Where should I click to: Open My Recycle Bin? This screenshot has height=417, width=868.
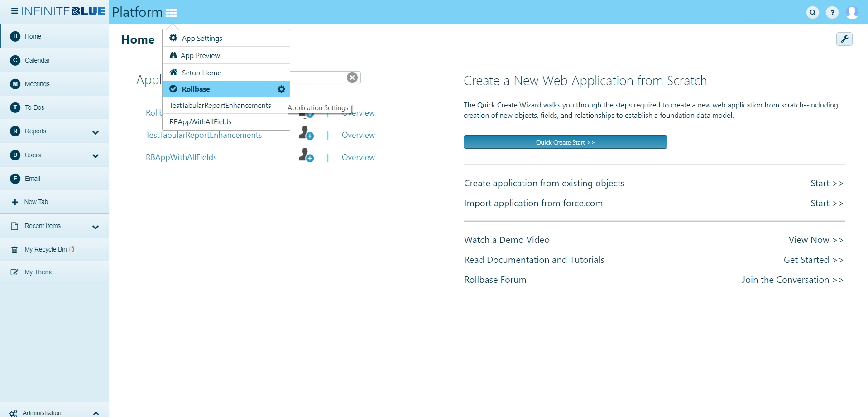54,249
